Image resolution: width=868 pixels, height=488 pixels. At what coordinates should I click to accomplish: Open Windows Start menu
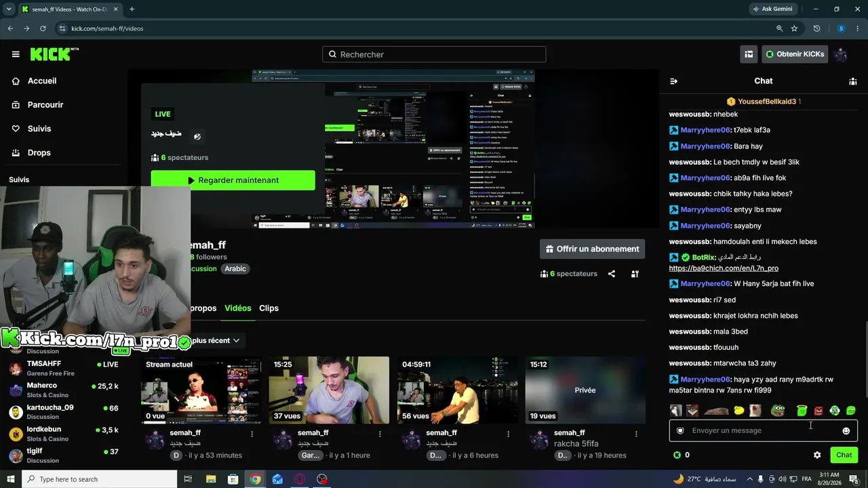pos(11,479)
